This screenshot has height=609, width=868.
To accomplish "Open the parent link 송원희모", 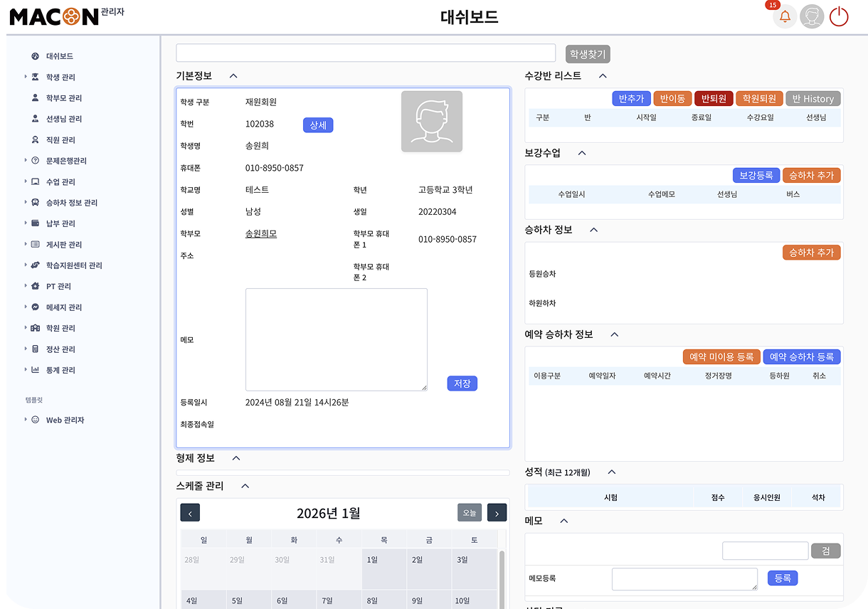I will (x=260, y=233).
